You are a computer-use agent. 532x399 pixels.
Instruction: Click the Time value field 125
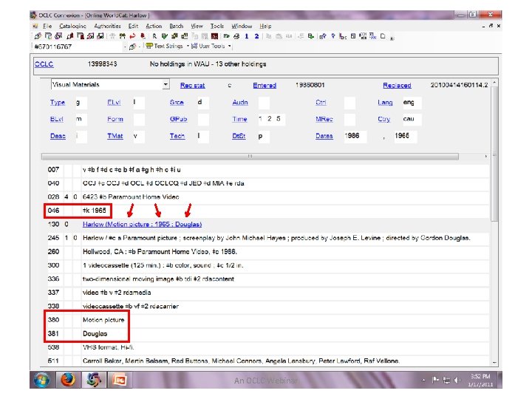tap(271, 119)
